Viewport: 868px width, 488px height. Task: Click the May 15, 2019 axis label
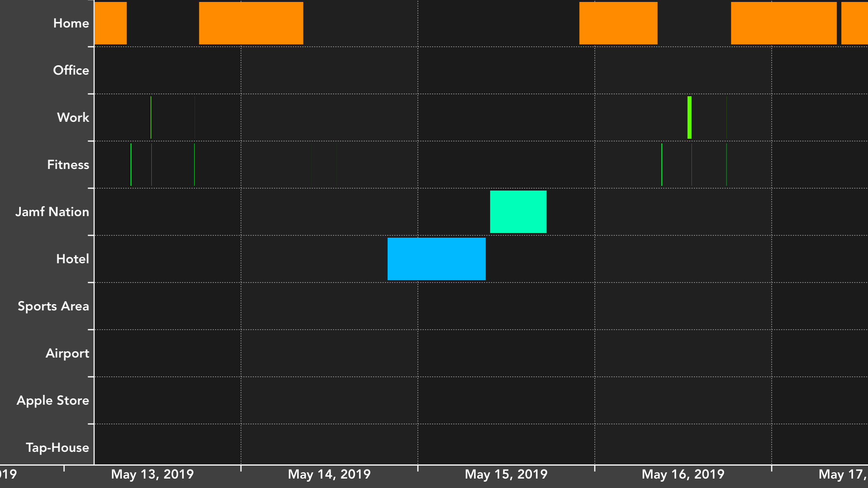506,474
